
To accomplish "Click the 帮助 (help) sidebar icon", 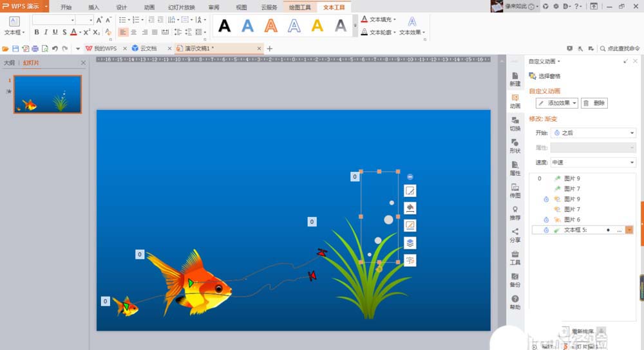I will click(515, 302).
